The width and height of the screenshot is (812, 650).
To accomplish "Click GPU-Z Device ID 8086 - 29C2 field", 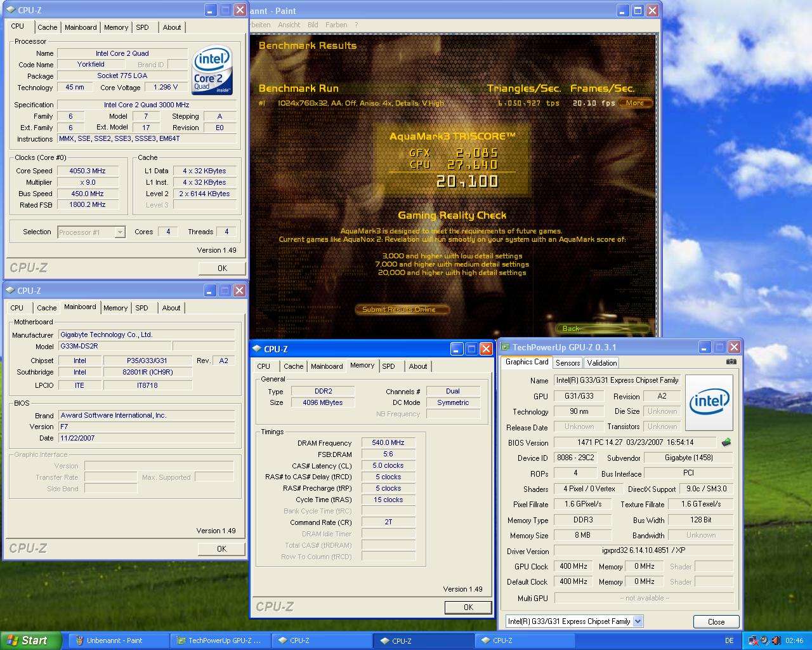I will [x=575, y=458].
